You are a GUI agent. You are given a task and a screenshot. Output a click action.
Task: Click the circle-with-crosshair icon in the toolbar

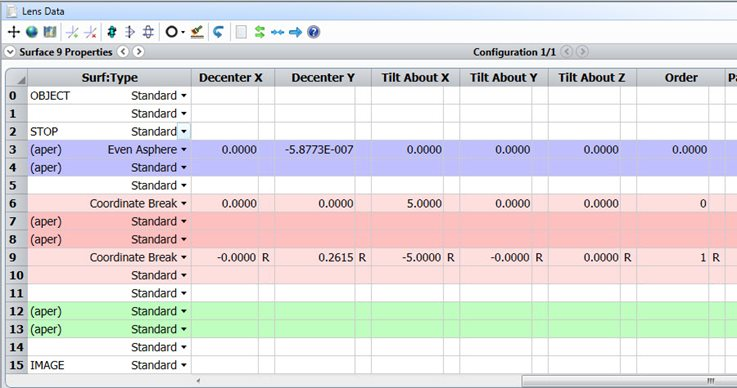tap(148, 32)
